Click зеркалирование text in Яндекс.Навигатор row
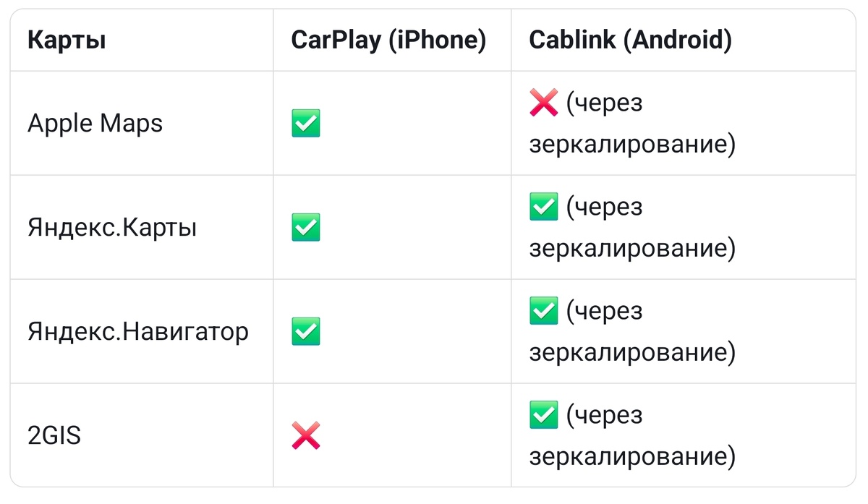Image resolution: width=868 pixels, height=504 pixels. pyautogui.click(x=633, y=353)
